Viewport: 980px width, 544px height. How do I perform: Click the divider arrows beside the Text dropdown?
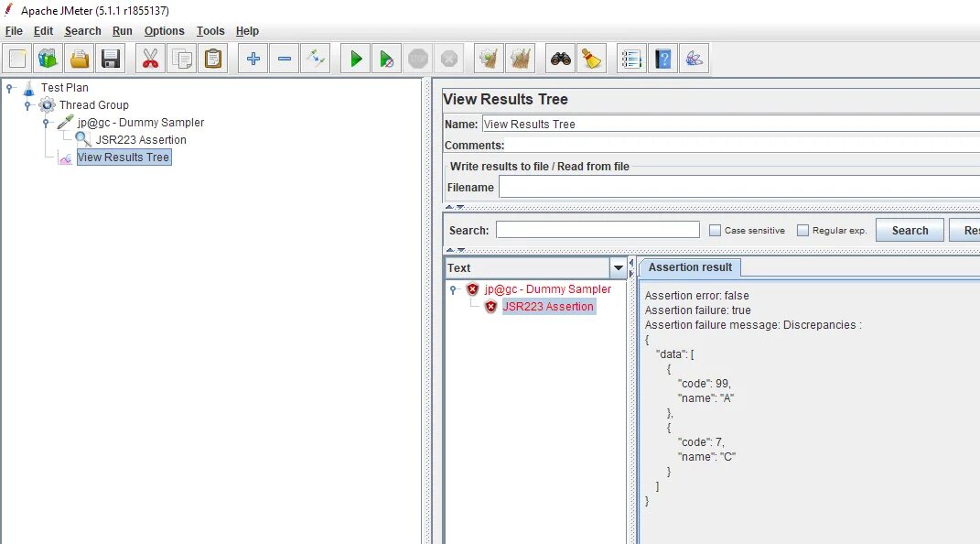tap(631, 267)
